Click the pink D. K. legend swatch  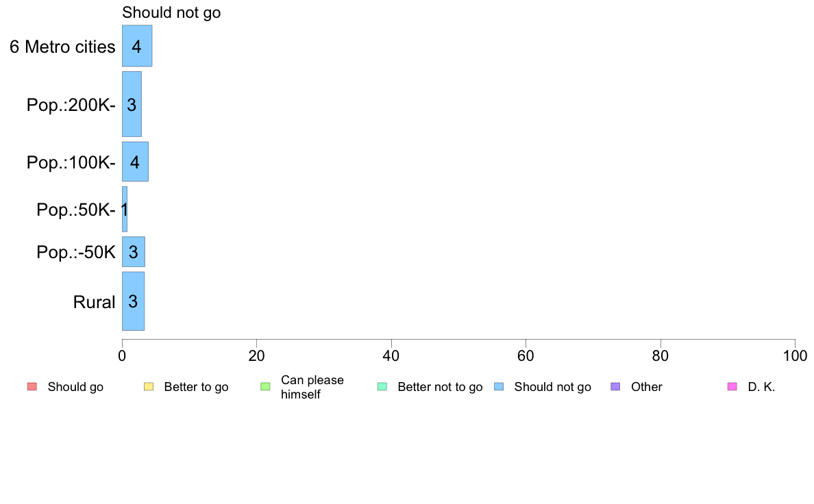point(732,387)
